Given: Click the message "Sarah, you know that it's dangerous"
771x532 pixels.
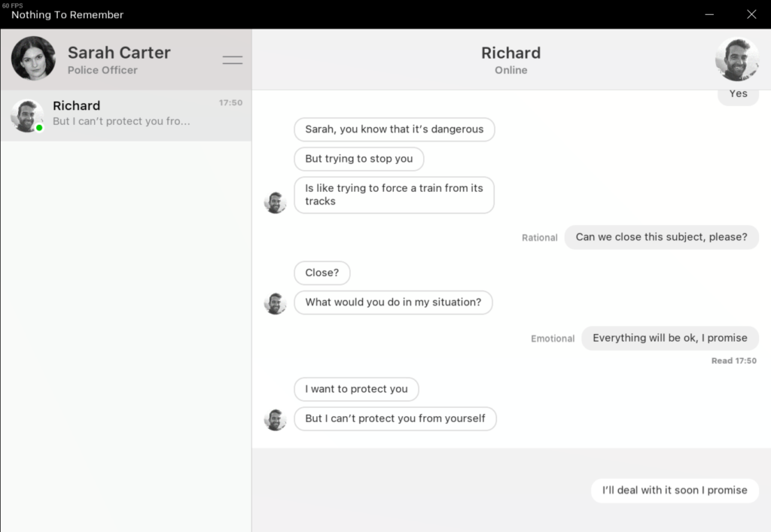Looking at the screenshot, I should [x=395, y=129].
